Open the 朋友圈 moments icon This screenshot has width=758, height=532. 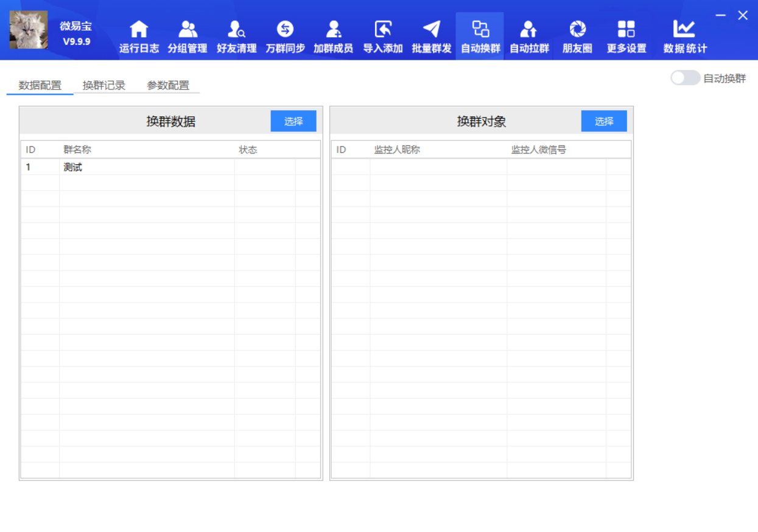click(x=577, y=30)
